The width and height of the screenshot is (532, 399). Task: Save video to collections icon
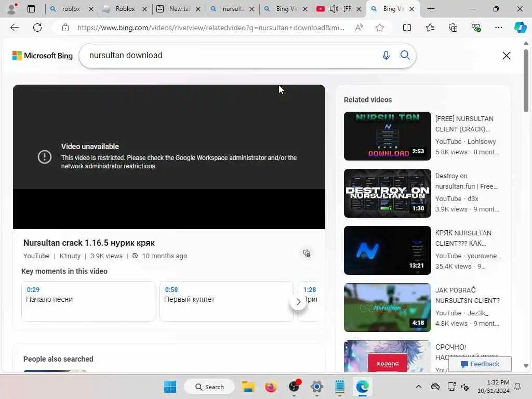[x=307, y=254]
